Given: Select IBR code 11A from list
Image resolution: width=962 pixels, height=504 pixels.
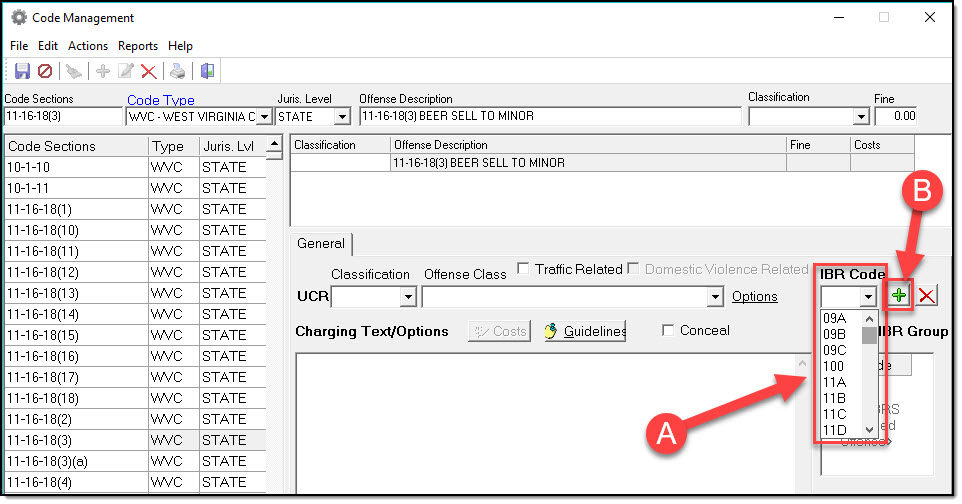Looking at the screenshot, I should (835, 382).
